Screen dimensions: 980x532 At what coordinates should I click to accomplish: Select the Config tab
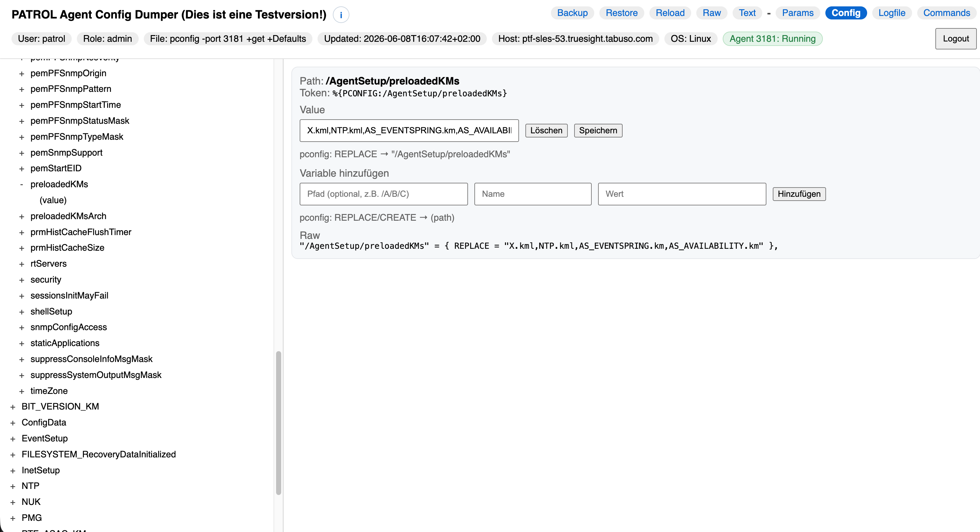point(846,13)
